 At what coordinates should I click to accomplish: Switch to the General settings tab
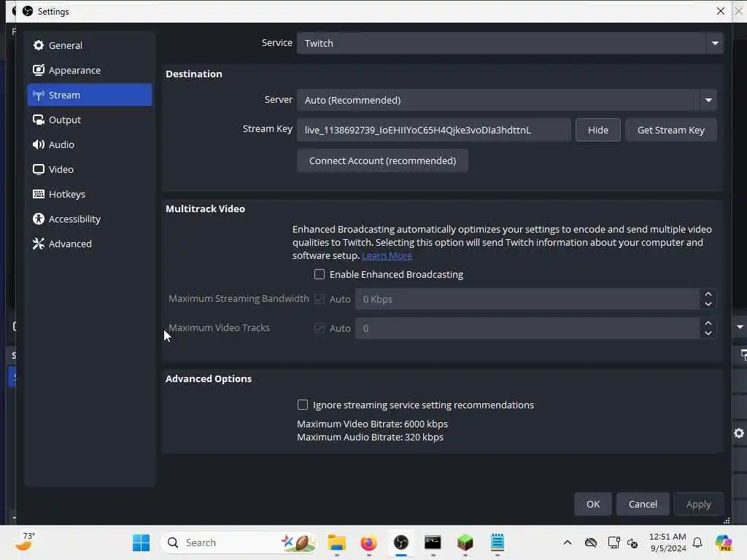coord(90,45)
